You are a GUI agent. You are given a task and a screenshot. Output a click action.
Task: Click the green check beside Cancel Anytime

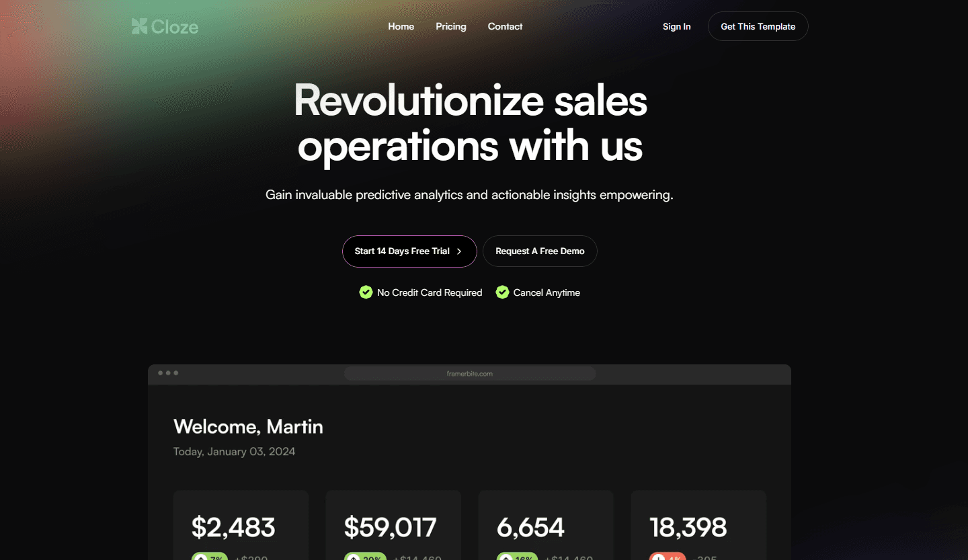[502, 292]
